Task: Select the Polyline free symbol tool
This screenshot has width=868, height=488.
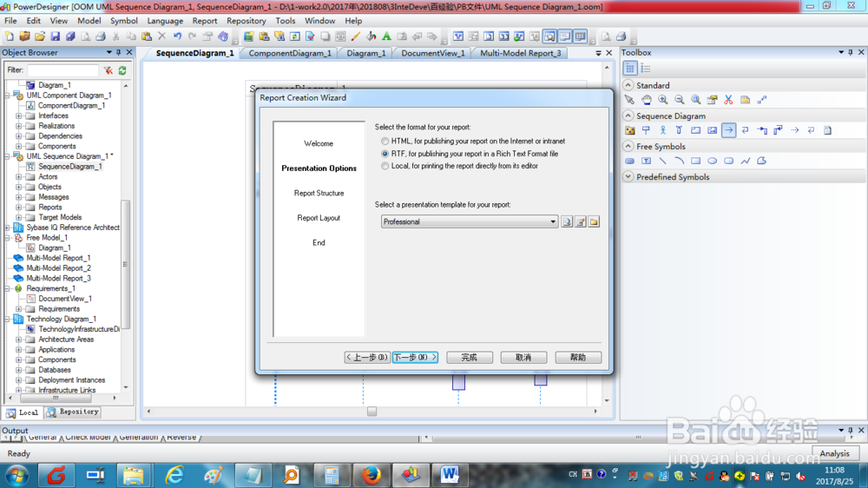Action: point(745,161)
